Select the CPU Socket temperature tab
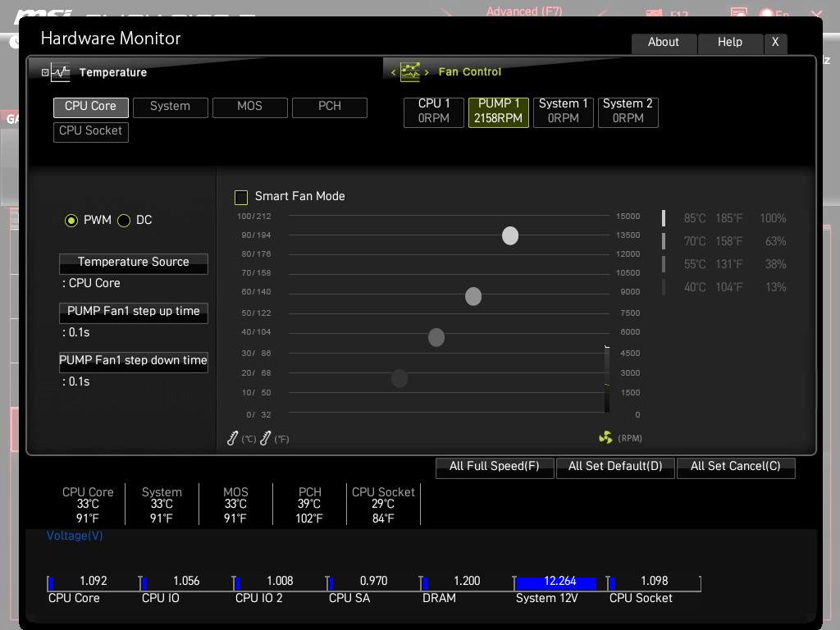Viewport: 840px width, 630px height. click(91, 132)
